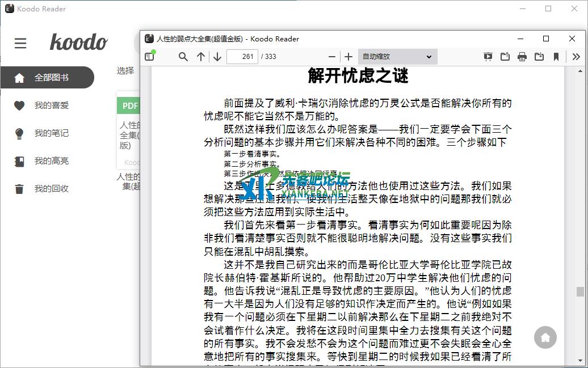
Task: Toggle the PDF sidebar panel
Action: [x=149, y=57]
